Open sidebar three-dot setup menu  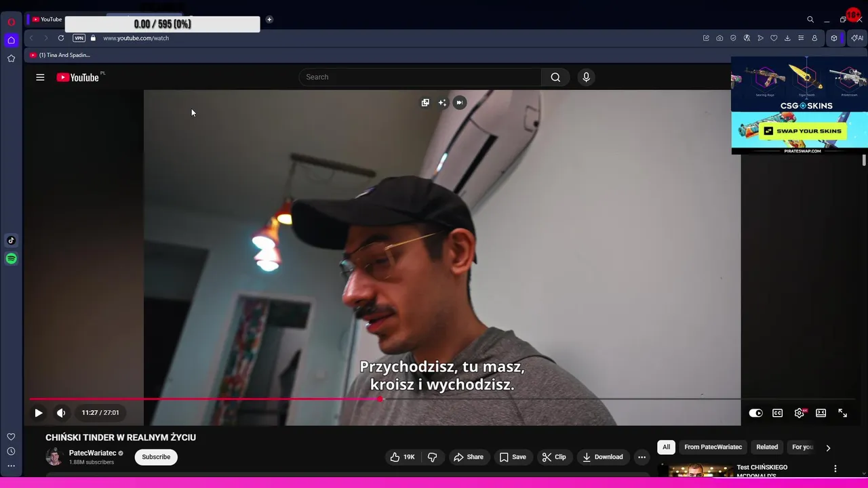[x=12, y=466]
